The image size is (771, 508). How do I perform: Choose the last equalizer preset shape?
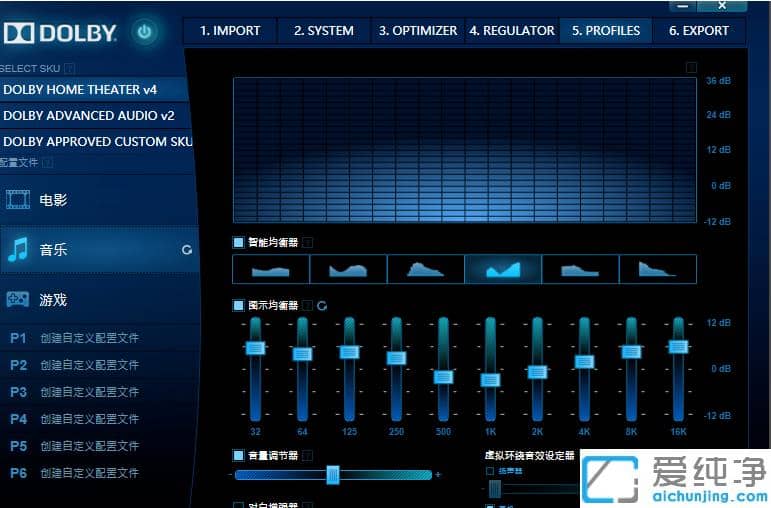[657, 269]
